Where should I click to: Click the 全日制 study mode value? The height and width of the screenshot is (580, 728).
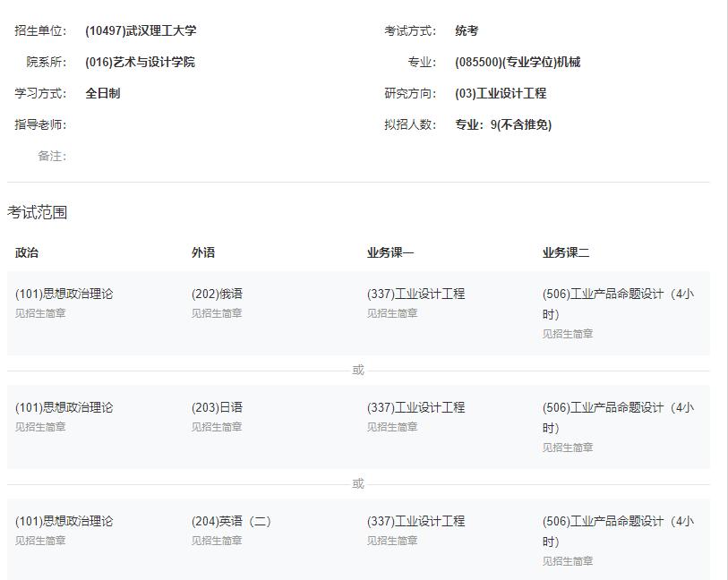(102, 93)
